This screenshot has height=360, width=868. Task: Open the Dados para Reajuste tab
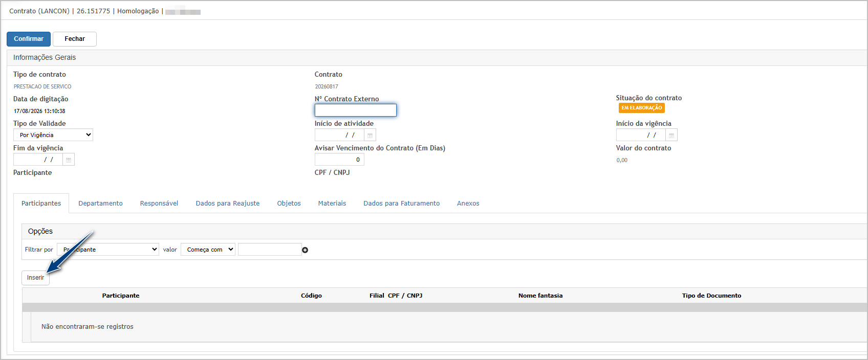pos(228,204)
